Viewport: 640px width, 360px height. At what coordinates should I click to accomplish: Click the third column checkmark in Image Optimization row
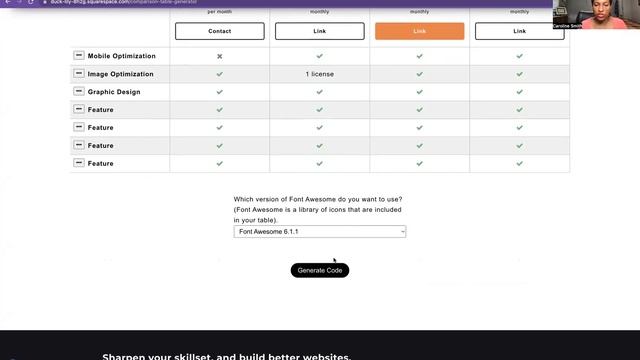[420, 74]
